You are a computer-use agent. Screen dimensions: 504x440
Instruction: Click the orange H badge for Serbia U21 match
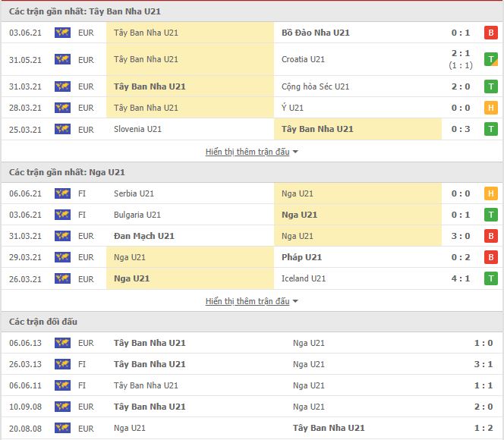[x=491, y=193]
